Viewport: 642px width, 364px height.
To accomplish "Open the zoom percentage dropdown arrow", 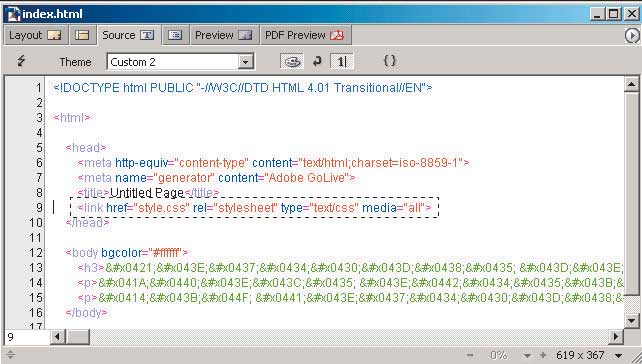I will point(527,355).
